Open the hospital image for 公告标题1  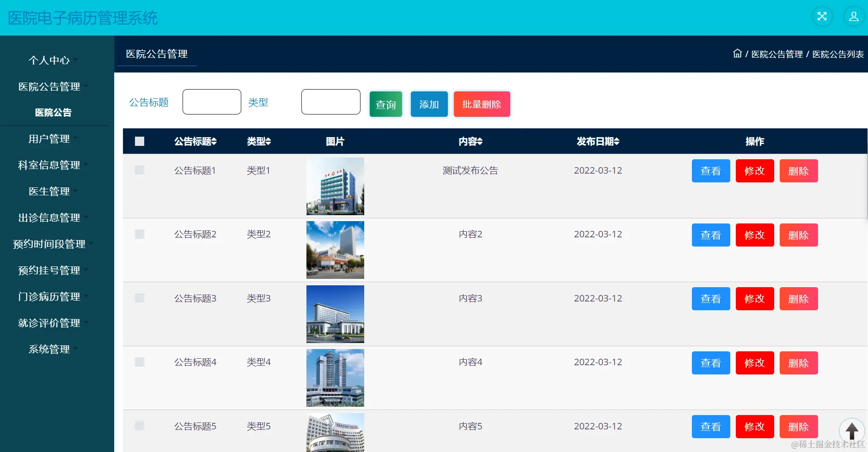[x=335, y=186]
